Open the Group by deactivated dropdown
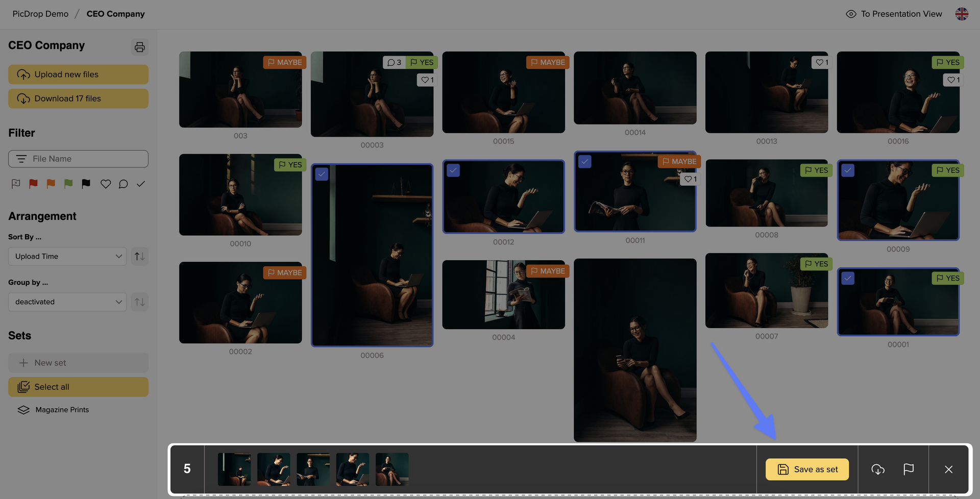The width and height of the screenshot is (980, 499). pyautogui.click(x=67, y=302)
